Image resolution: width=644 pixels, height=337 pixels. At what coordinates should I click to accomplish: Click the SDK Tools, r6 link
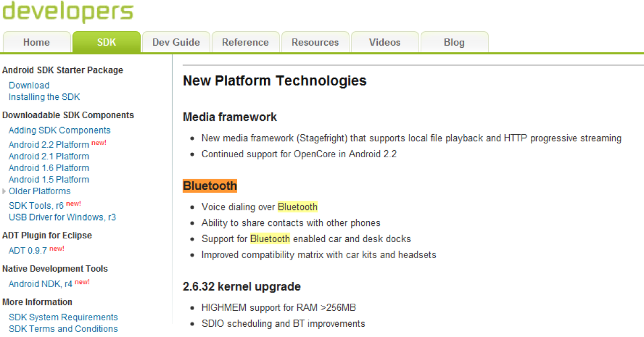pyautogui.click(x=36, y=206)
